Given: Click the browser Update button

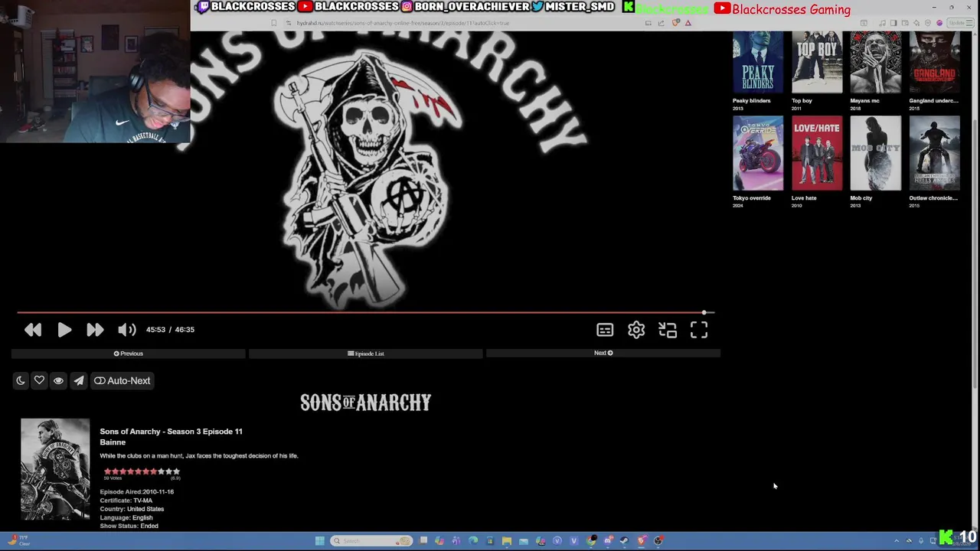Looking at the screenshot, I should click(x=960, y=23).
